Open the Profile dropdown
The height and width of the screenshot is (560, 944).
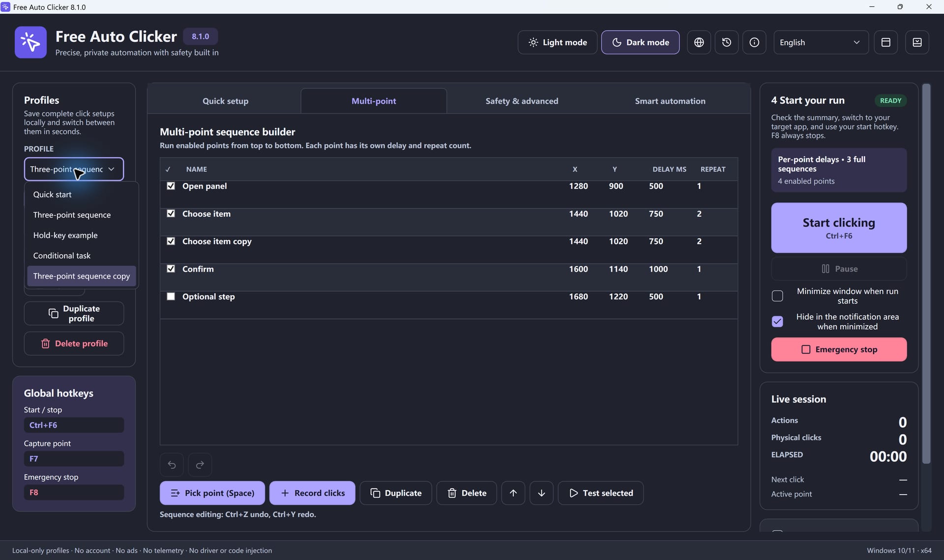coord(74,169)
